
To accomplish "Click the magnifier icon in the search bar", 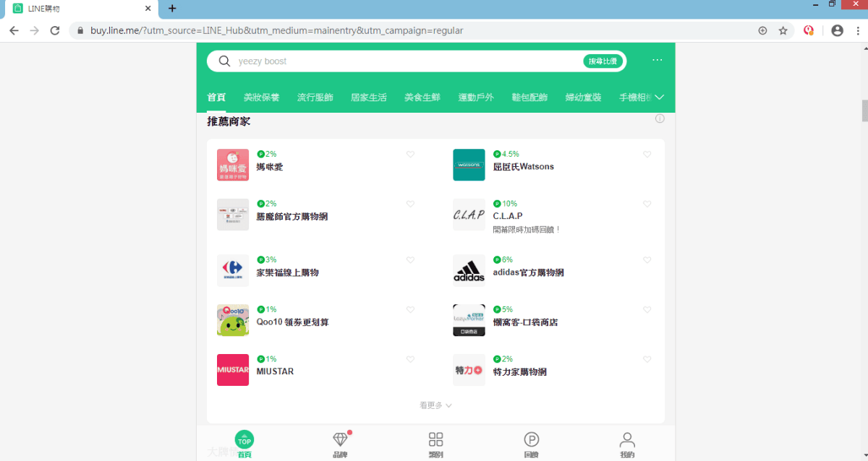I will tap(224, 61).
